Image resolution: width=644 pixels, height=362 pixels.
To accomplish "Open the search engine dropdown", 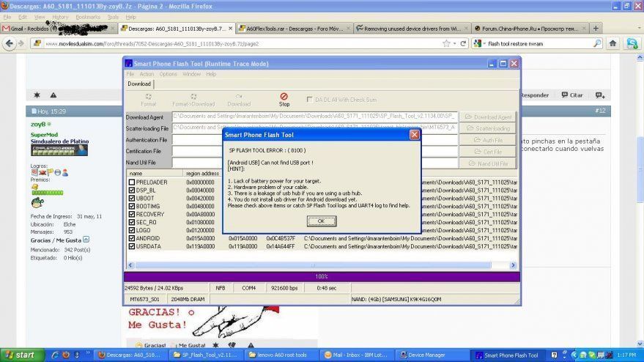I will pyautogui.click(x=479, y=43).
